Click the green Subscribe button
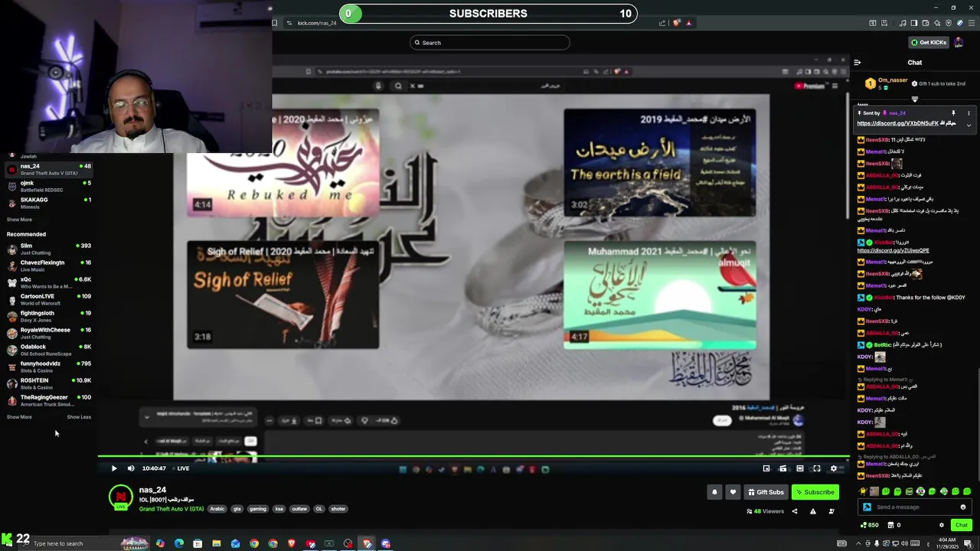This screenshot has height=551, width=980. (x=815, y=492)
